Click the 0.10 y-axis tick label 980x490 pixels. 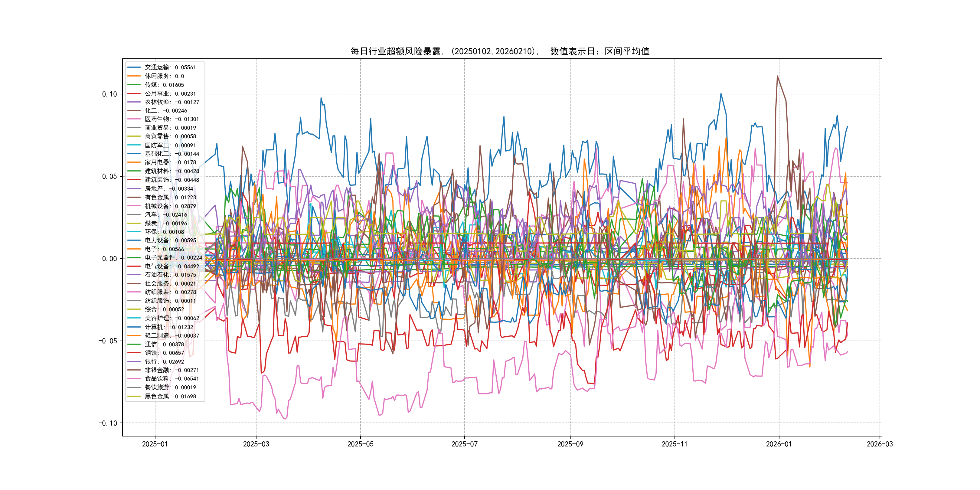[109, 94]
